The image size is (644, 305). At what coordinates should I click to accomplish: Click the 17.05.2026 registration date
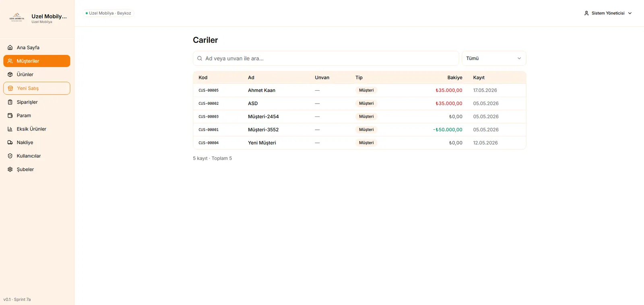point(485,90)
